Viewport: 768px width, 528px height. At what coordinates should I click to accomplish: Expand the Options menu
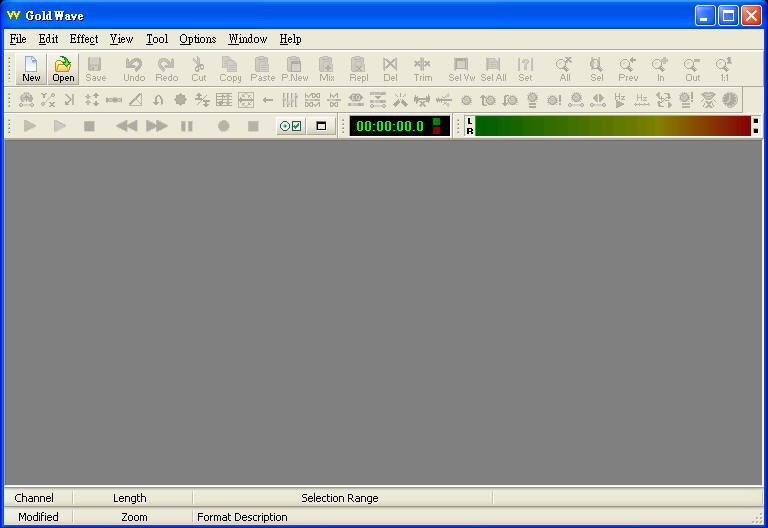pyautogui.click(x=197, y=39)
